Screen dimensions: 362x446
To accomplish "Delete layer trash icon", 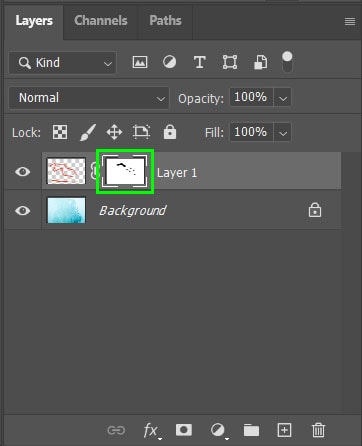I will [318, 430].
